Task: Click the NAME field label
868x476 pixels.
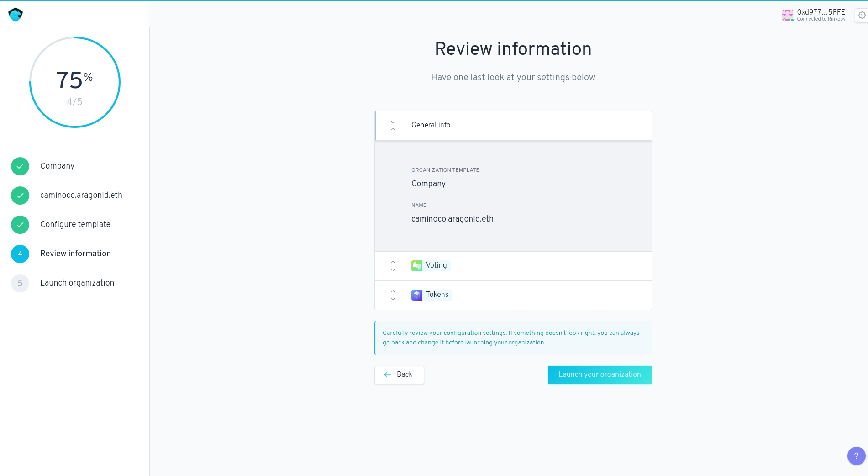Action: (419, 205)
